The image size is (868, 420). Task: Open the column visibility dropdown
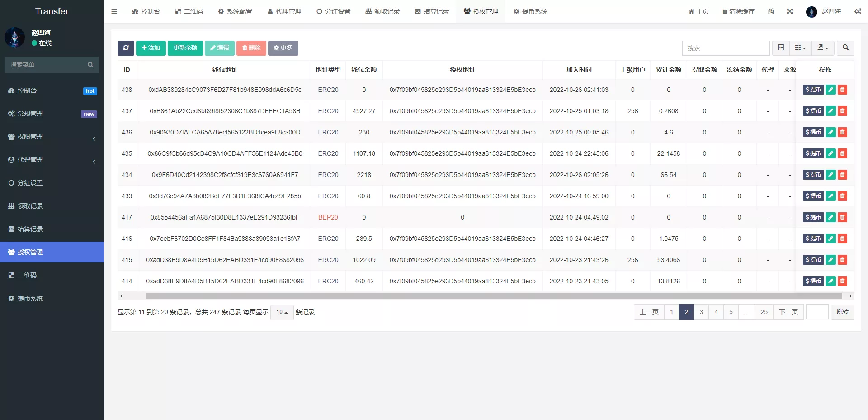800,48
